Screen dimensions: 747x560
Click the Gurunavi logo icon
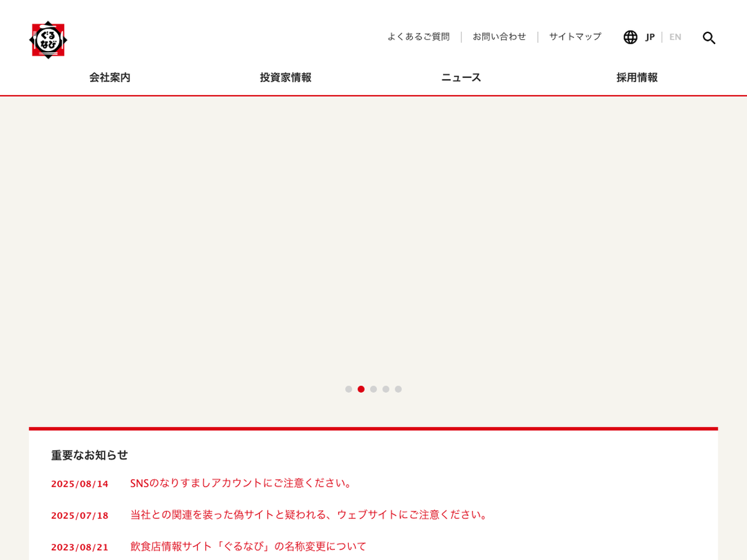pyautogui.click(x=48, y=40)
